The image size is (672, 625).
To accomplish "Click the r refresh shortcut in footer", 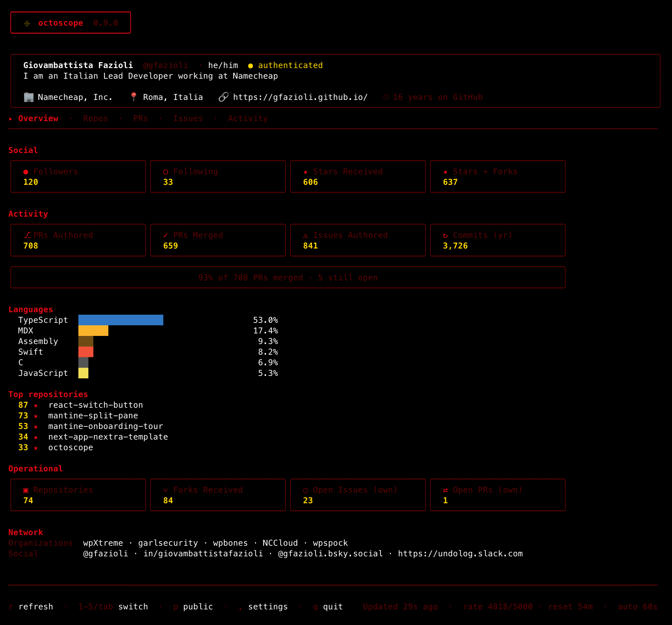I will point(31,606).
